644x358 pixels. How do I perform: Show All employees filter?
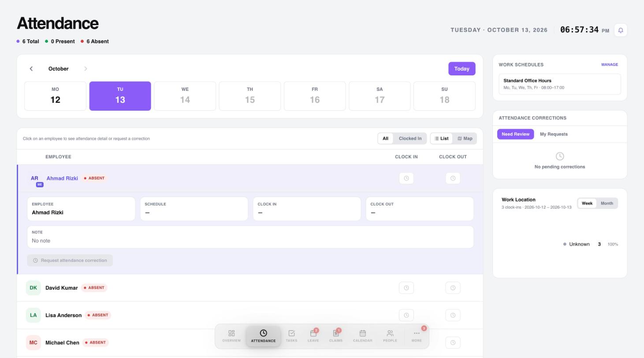pos(385,138)
